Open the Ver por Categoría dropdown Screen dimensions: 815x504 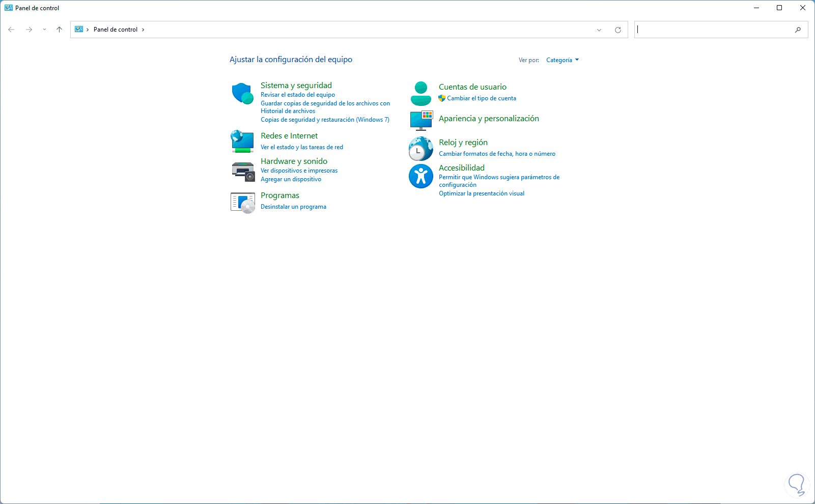563,60
